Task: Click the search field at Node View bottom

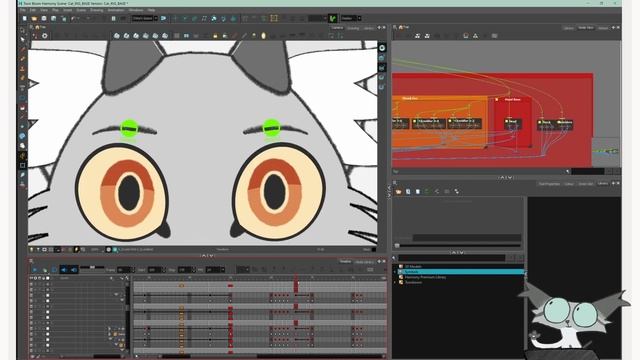Action: tap(587, 171)
